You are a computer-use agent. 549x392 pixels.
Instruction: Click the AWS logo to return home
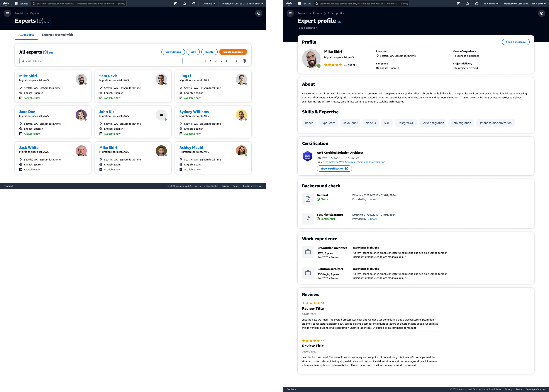(6, 3)
